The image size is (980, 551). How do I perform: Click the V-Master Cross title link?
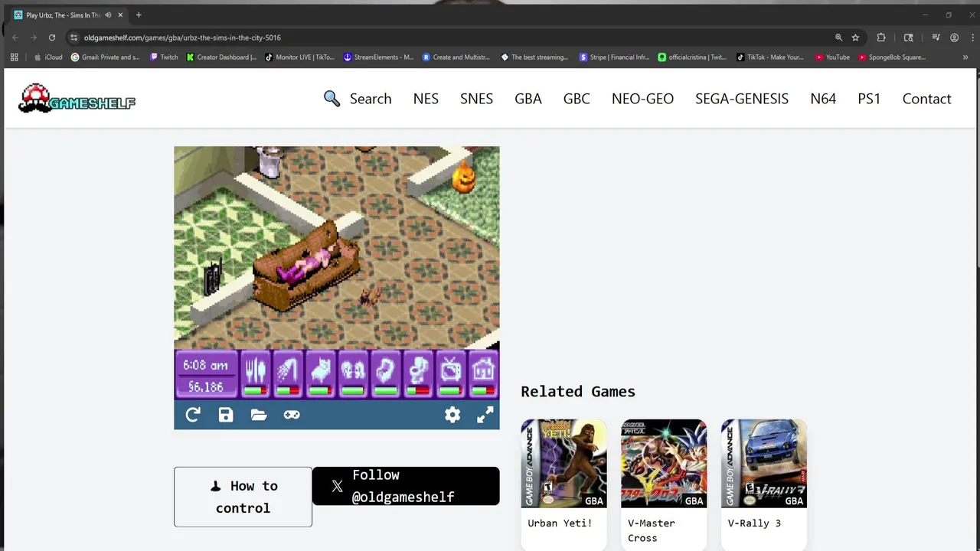pyautogui.click(x=652, y=530)
